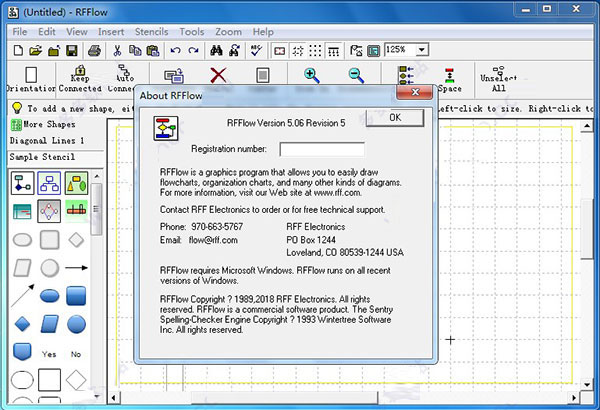Screen dimensions: 600x410
Task: Select the light rounded oval shape
Action: (x=22, y=240)
